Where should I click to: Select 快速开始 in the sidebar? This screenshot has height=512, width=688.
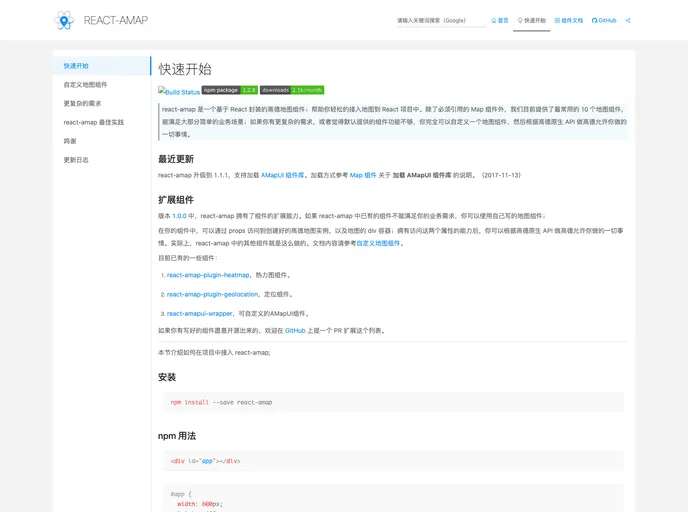[x=102, y=66]
